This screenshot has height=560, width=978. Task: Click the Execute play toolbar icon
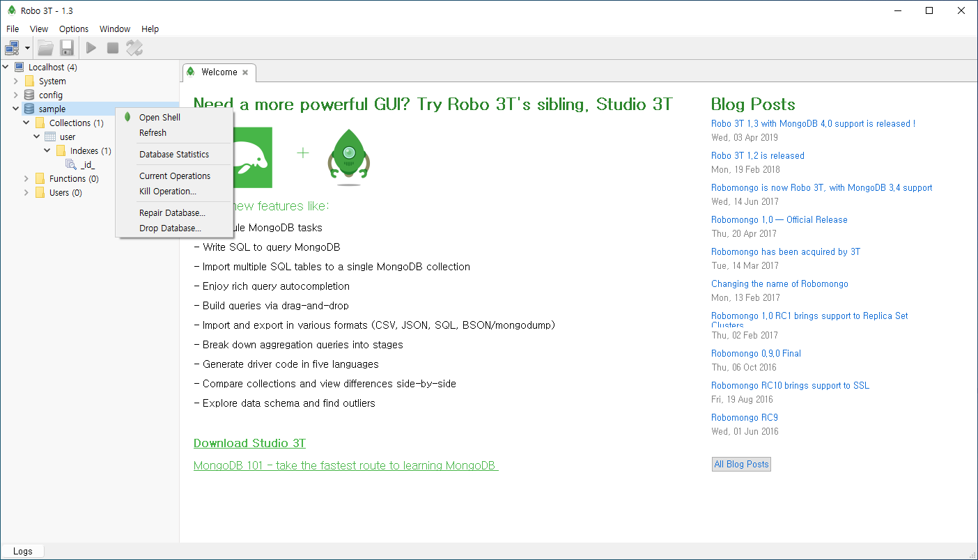[x=91, y=48]
